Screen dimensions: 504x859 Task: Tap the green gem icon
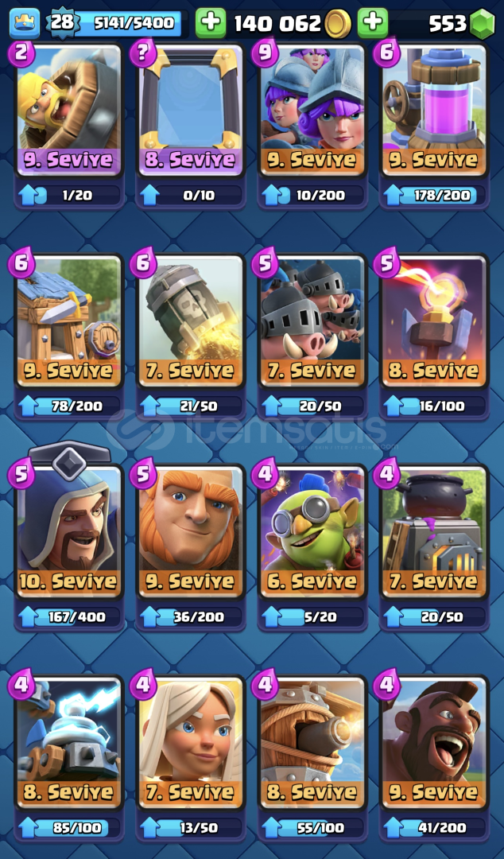[482, 24]
